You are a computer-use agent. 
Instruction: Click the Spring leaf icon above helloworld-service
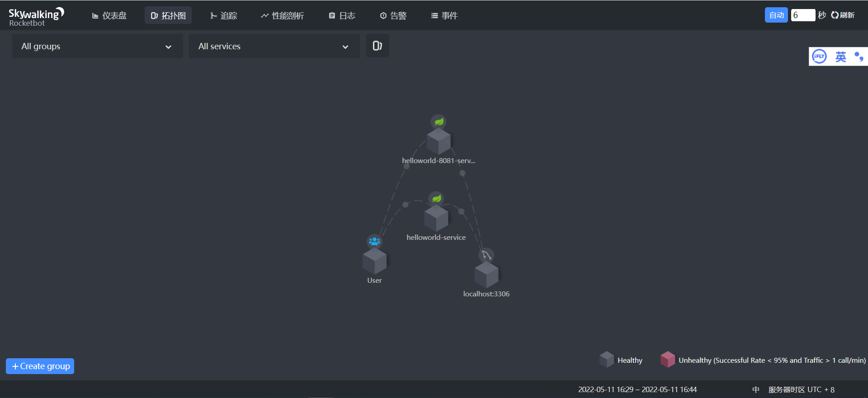[x=436, y=199]
